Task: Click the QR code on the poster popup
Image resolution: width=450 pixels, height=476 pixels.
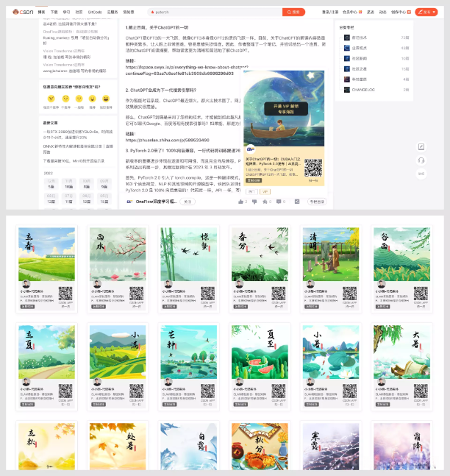Action: click(x=313, y=168)
